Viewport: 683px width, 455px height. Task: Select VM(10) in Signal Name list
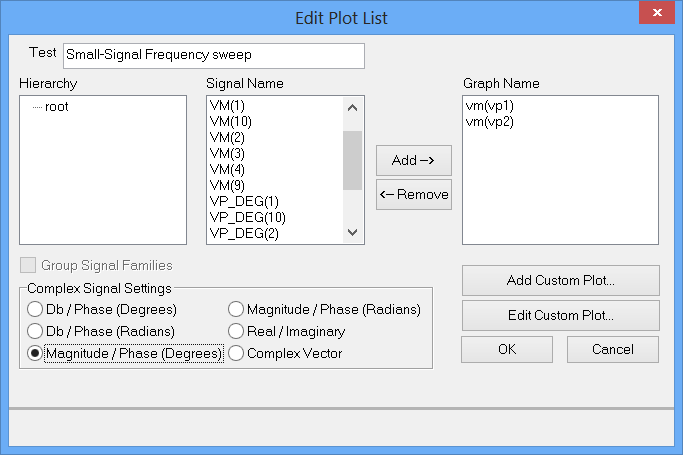tap(230, 121)
